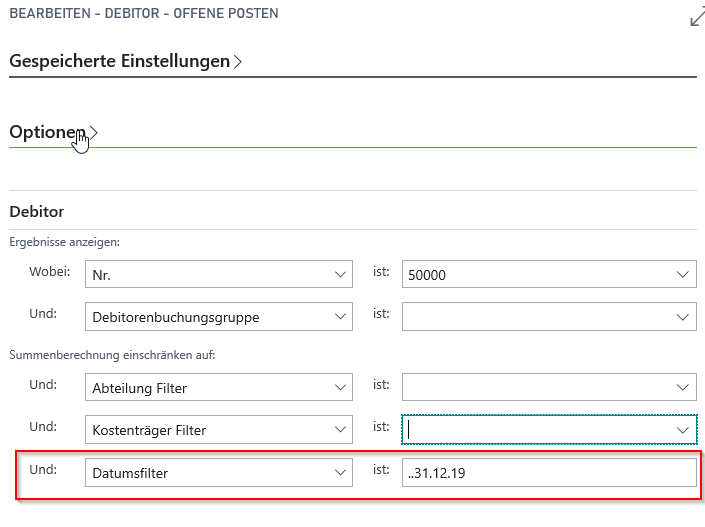Click the 'Ergebnisse anzeigen:' label
This screenshot has height=527, width=705.
coord(65,242)
